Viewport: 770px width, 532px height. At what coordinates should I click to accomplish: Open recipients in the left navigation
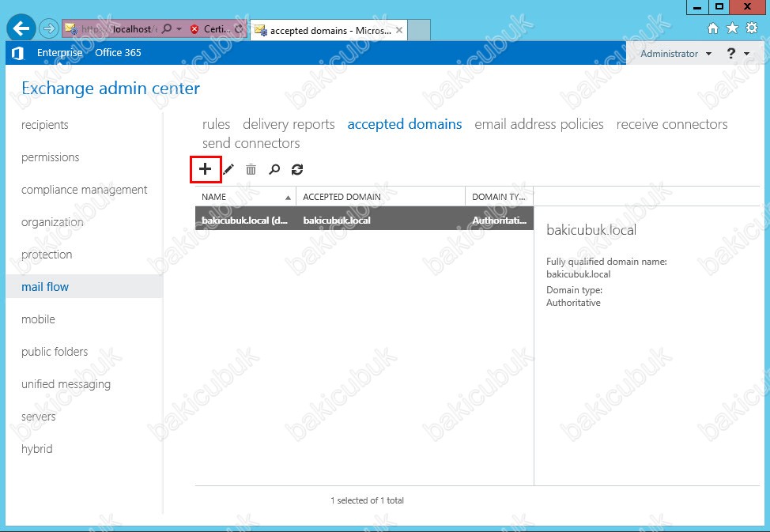pyautogui.click(x=45, y=125)
